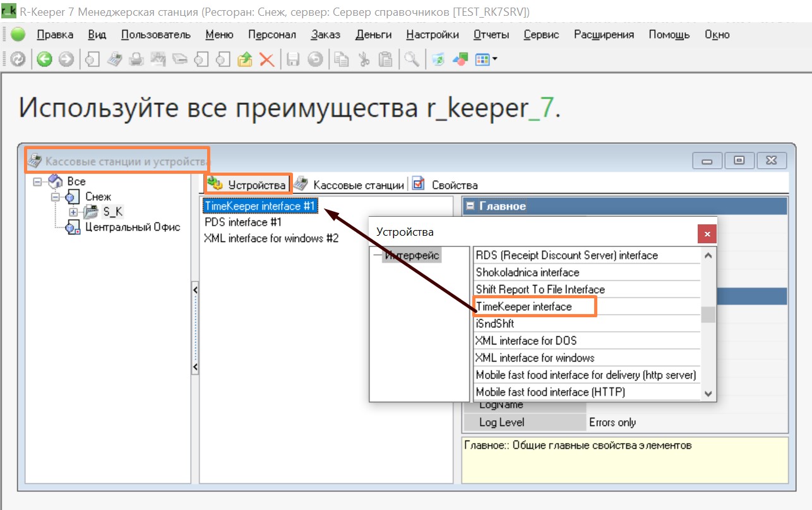Switch to the Кассовые станции tab
The height and width of the screenshot is (510, 812).
(350, 185)
